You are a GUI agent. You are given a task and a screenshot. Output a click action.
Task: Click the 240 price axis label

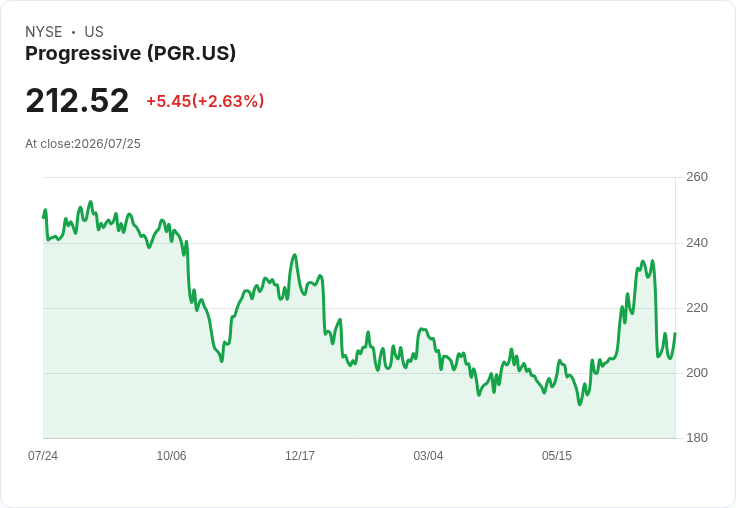coord(697,243)
